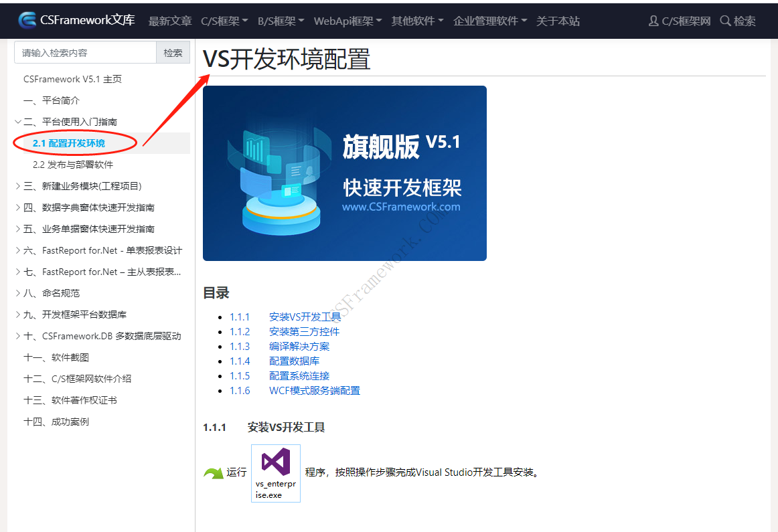The height and width of the screenshot is (532, 778).
Task: Expand the 五、业务单据窗体快速开发指南 chevron
Action: pos(18,229)
